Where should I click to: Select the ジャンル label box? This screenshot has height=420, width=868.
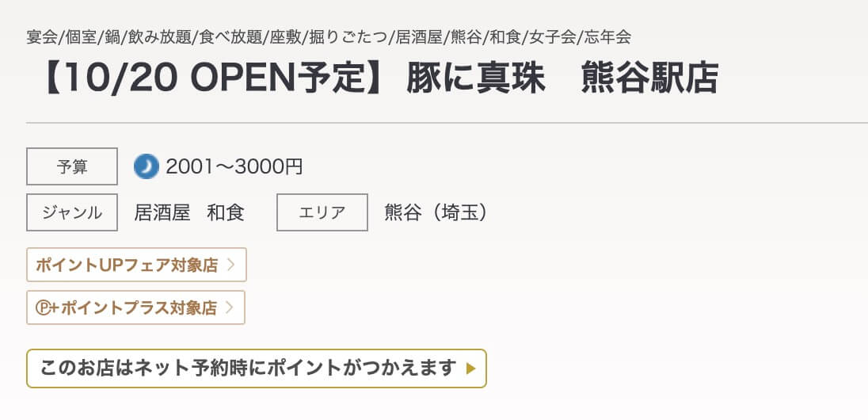(72, 212)
